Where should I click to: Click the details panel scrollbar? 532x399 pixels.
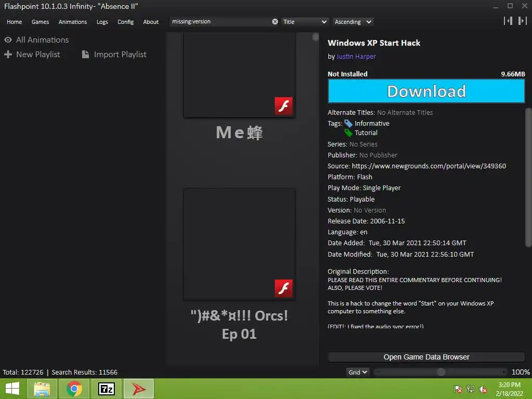(528, 178)
